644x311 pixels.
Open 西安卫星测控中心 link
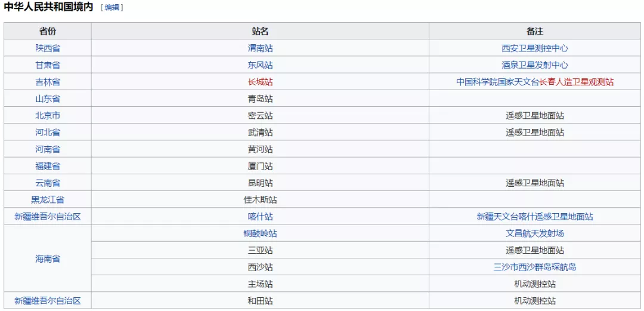535,48
